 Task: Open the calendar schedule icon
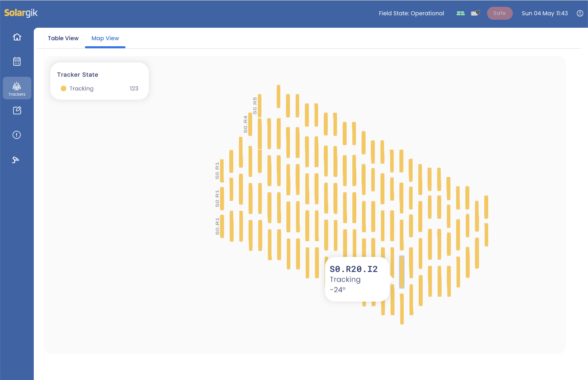click(x=17, y=62)
